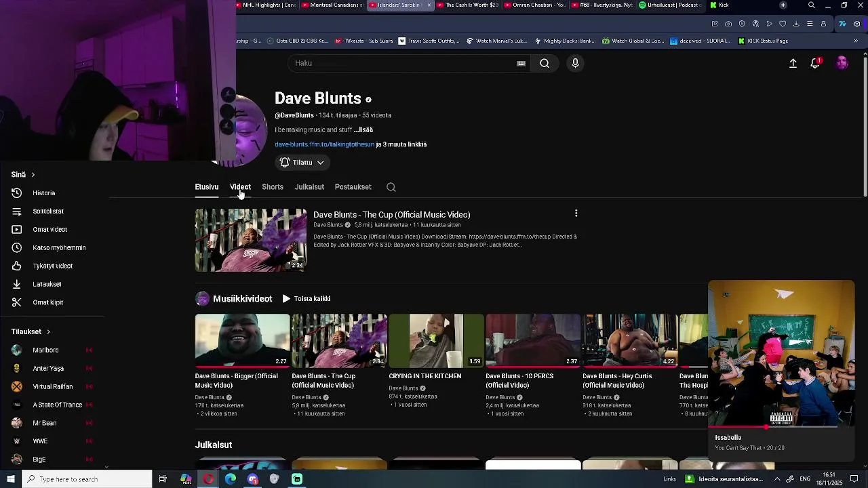Open the browser extensions cube icon
This screenshot has height=488, width=868.
tap(856, 24)
